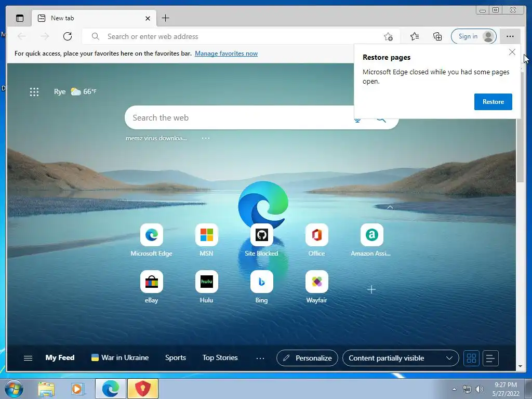Click Edge taskbar button
The width and height of the screenshot is (532, 399).
click(x=111, y=389)
